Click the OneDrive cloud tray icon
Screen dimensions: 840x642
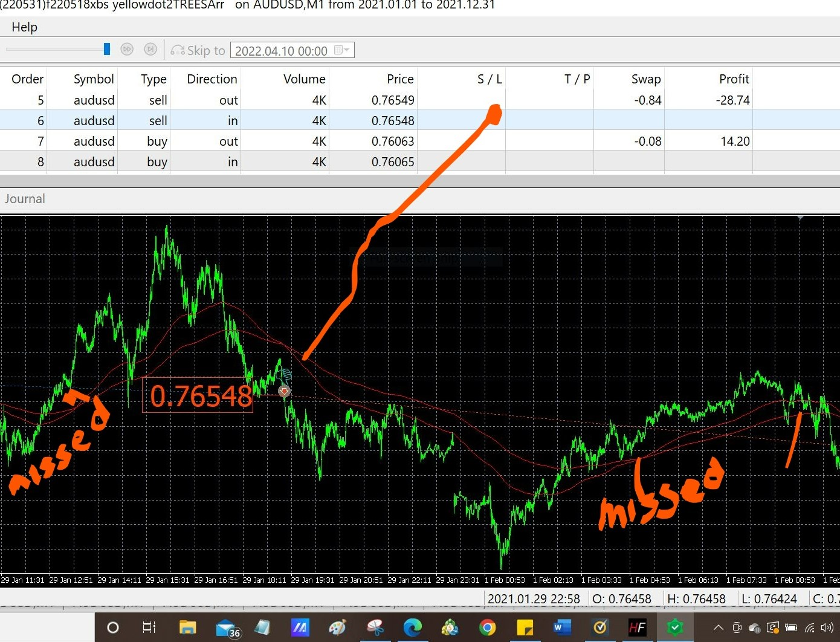coord(754,627)
